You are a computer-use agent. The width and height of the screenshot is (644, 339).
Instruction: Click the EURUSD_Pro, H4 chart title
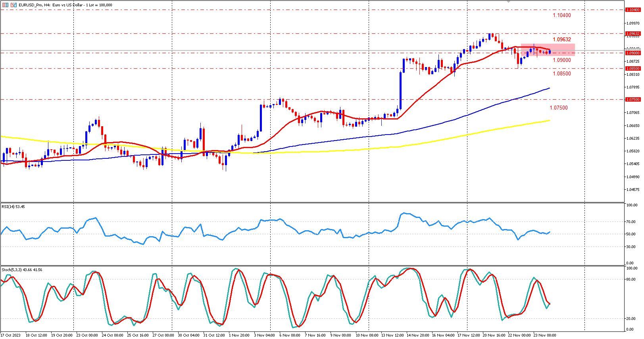pos(65,5)
